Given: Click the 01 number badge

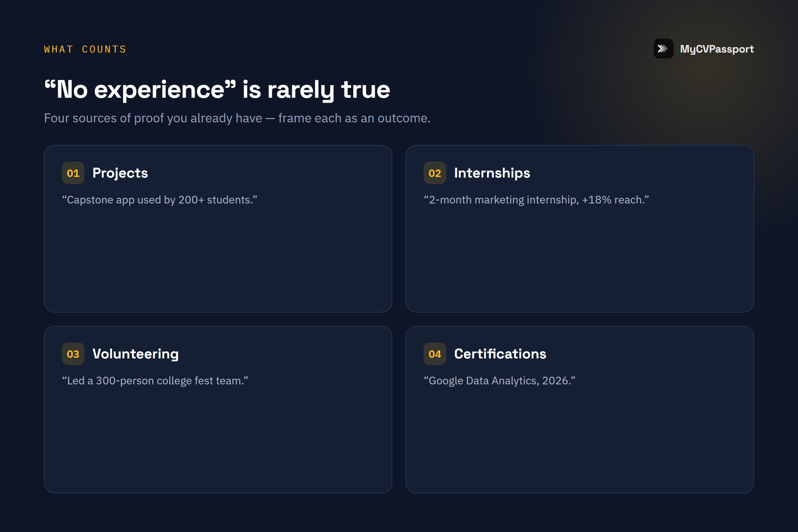Looking at the screenshot, I should 73,173.
